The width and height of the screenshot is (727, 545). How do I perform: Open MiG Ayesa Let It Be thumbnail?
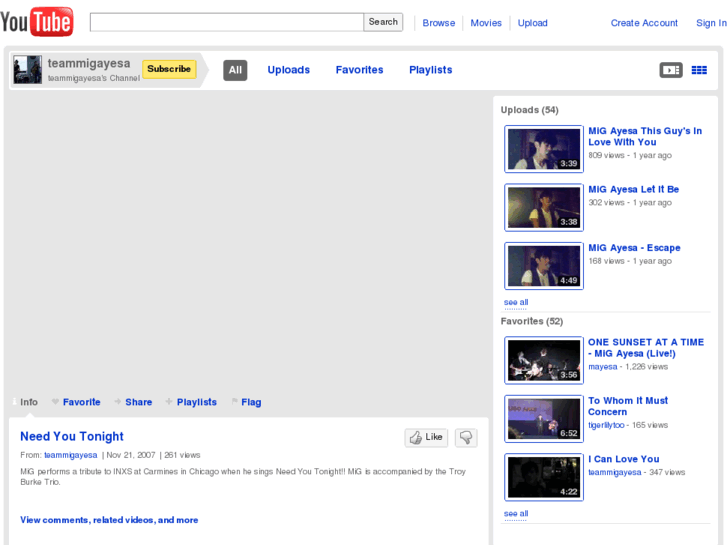tap(544, 207)
